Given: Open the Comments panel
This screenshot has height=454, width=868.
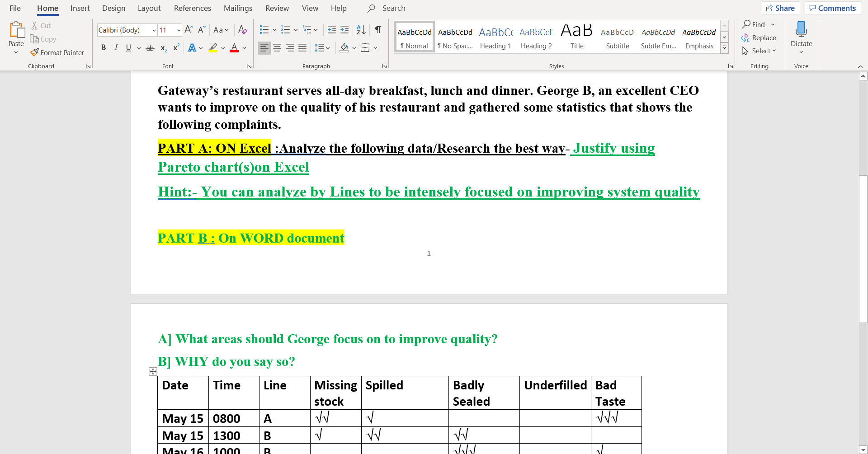Looking at the screenshot, I should click(x=832, y=8).
